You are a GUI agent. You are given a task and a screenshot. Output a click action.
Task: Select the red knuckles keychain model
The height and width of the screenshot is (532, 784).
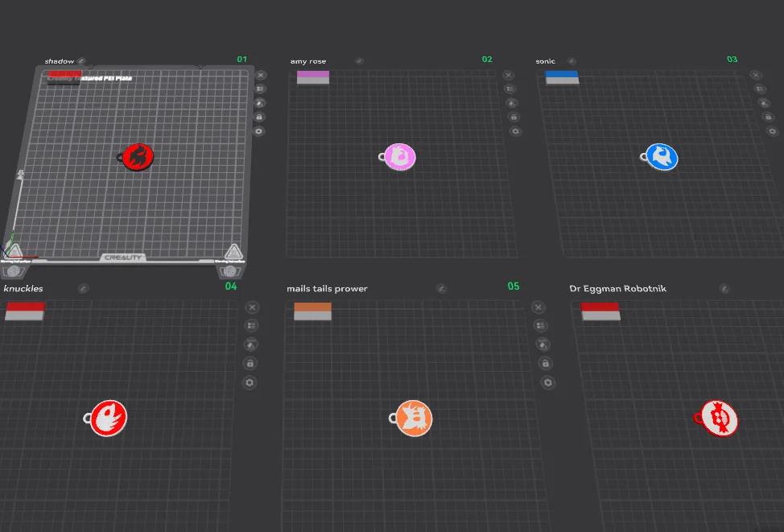106,418
